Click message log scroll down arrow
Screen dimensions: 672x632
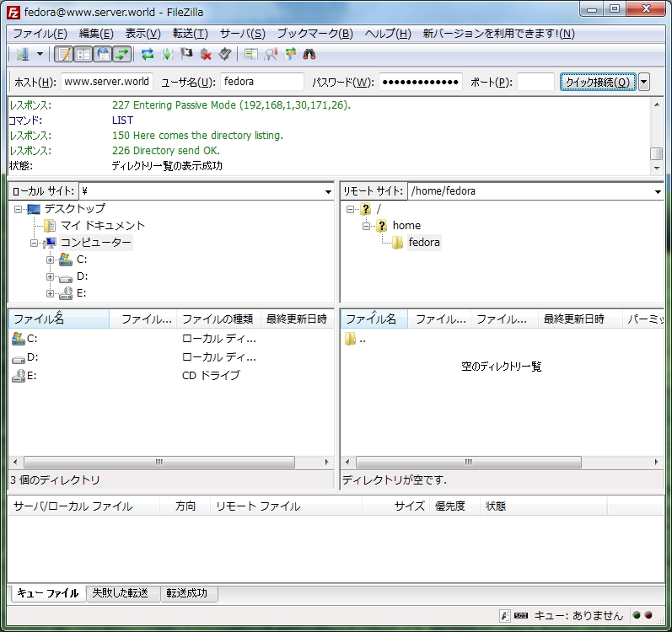coord(657,169)
